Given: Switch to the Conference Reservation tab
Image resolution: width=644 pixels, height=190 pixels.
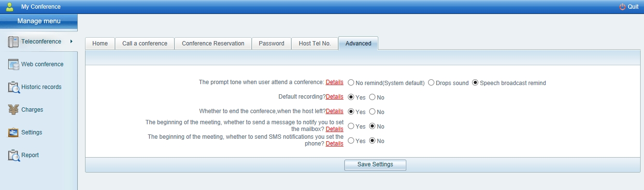Looking at the screenshot, I should click(x=213, y=44).
